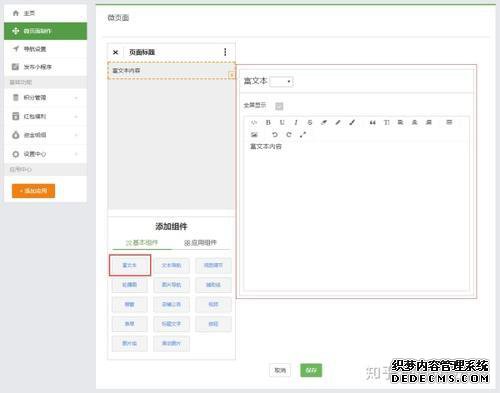Click the font size Tt icon
500x393 pixels.
tap(386, 122)
